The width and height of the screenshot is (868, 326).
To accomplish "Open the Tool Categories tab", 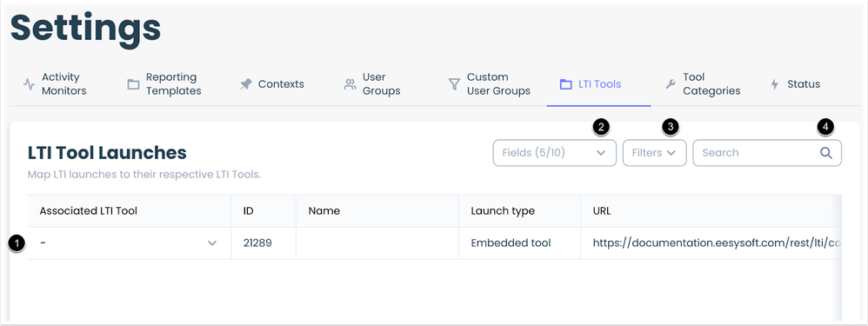I will 703,84.
